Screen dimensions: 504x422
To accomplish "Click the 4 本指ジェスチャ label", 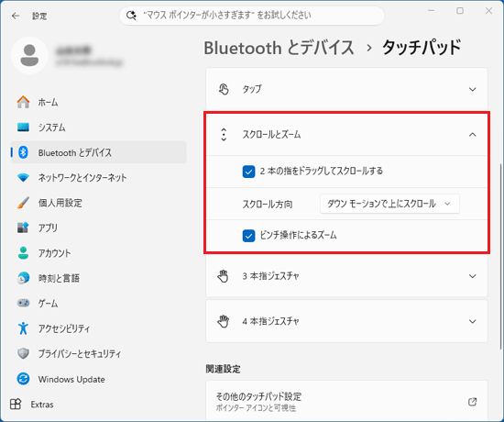I will [270, 321].
